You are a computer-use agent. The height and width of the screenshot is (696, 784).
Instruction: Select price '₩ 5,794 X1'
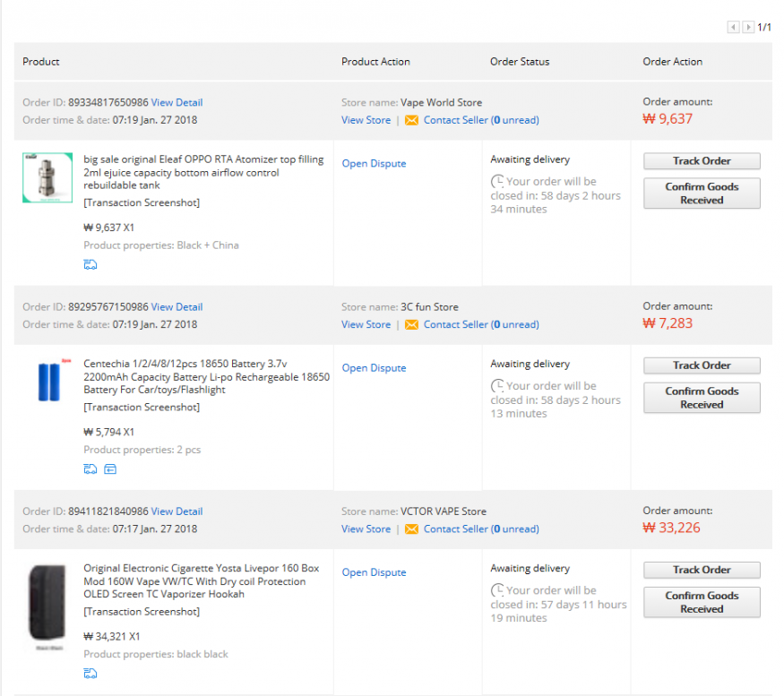[x=108, y=432]
